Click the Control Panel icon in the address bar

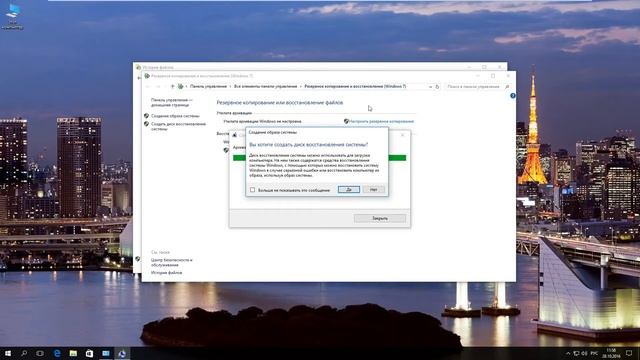click(x=180, y=87)
